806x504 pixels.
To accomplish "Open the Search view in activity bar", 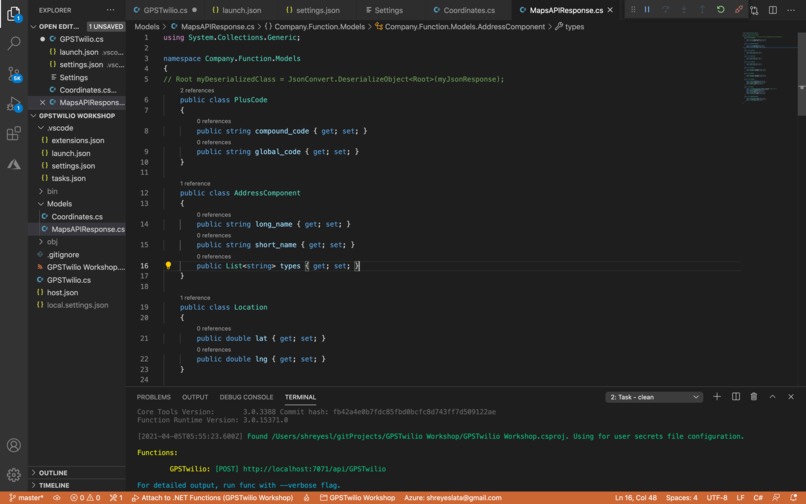I will tap(14, 43).
